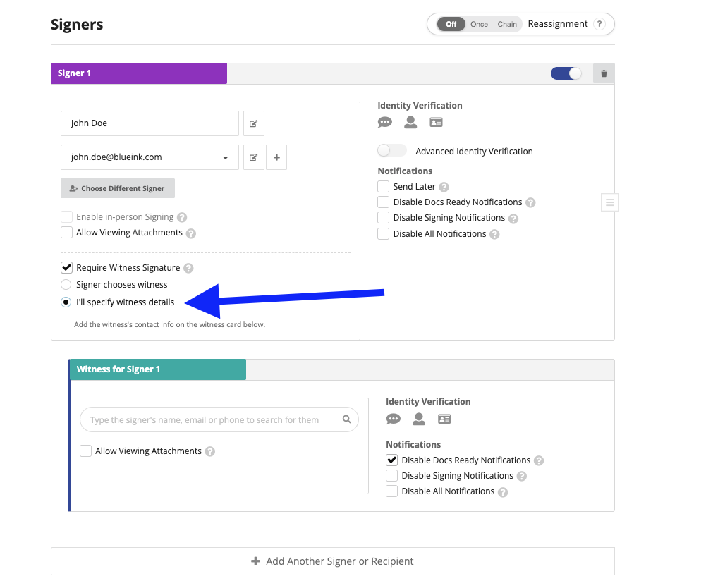
Task: Toggle Advanced Identity Verification switch
Action: [391, 150]
